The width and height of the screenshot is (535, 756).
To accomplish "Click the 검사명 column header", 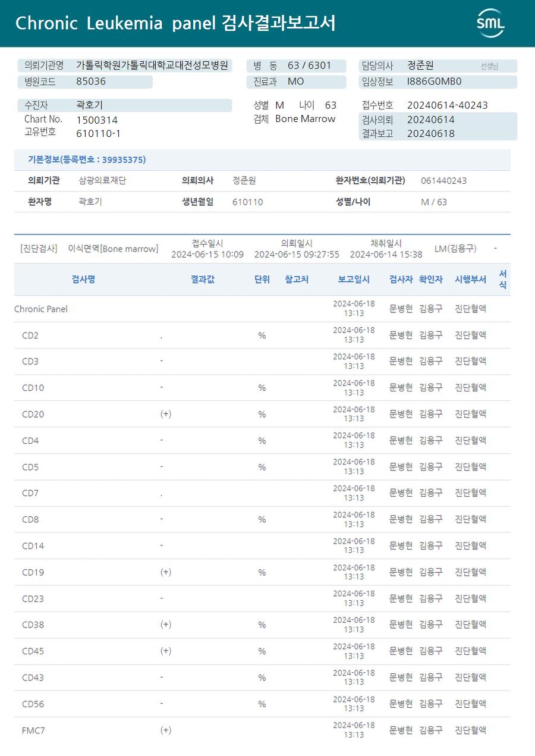I will (83, 279).
